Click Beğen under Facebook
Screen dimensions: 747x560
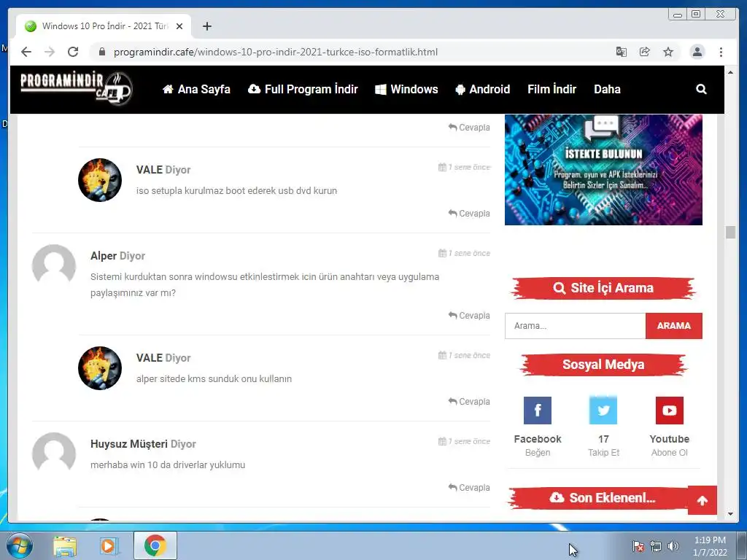(538, 452)
